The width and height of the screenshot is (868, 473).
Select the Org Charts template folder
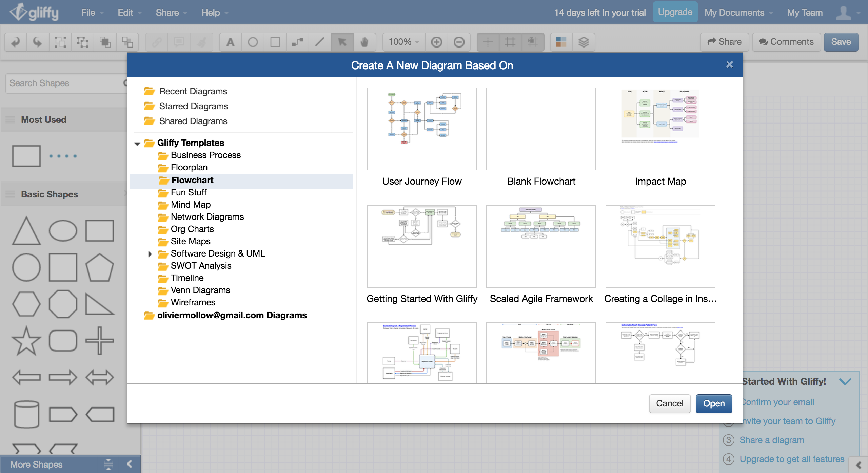point(186,229)
